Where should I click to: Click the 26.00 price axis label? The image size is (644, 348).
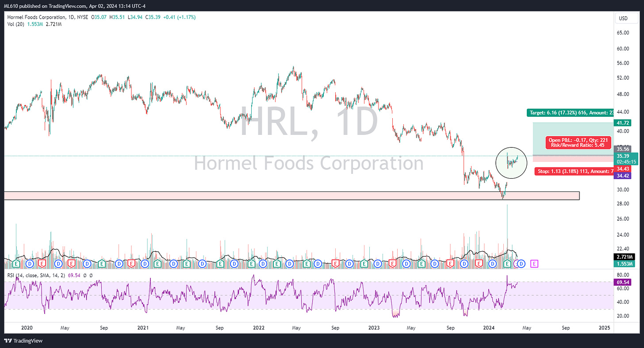pyautogui.click(x=623, y=219)
